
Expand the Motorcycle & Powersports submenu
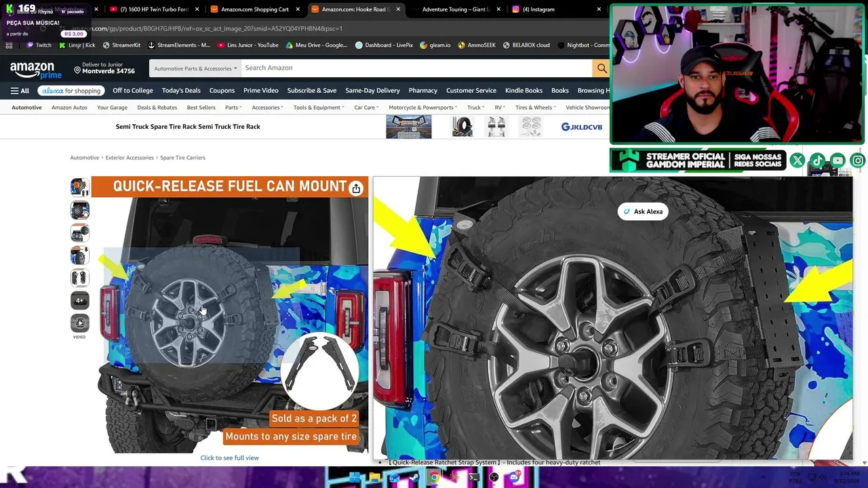(x=423, y=108)
